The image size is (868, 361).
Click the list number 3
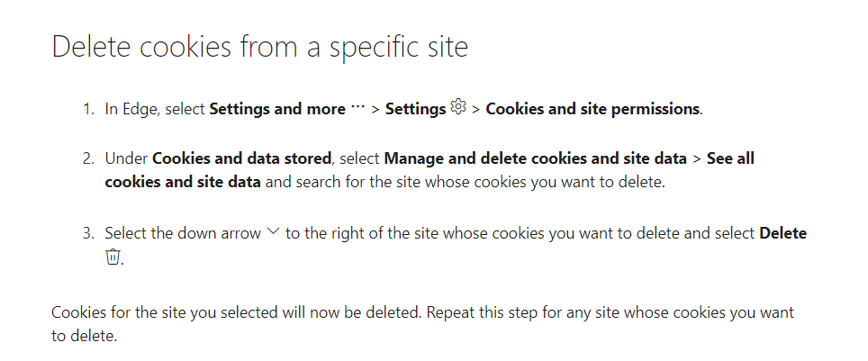pyautogui.click(x=87, y=233)
